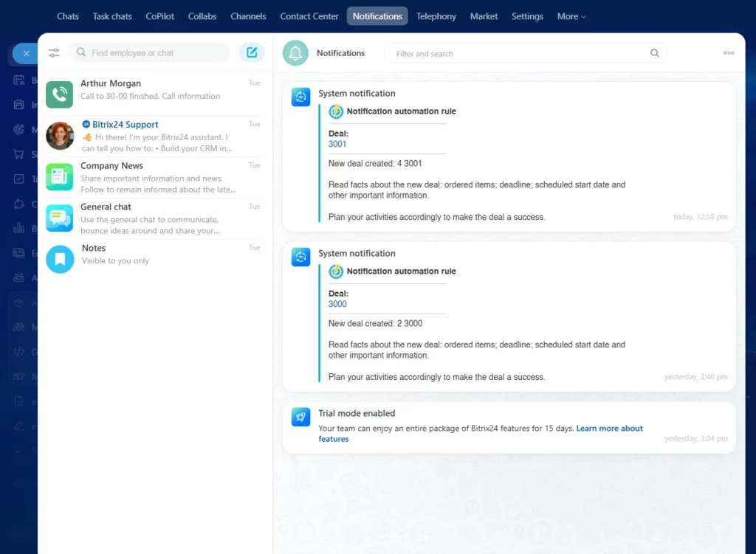Viewport: 756px width, 554px height.
Task: Click the code brackets sidebar icon
Action: (x=18, y=352)
